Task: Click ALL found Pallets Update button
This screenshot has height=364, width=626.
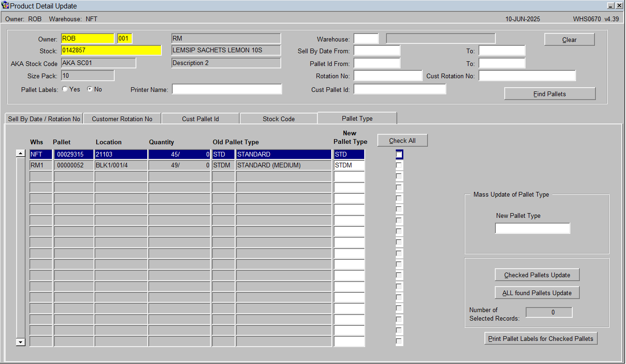Action: tap(537, 293)
